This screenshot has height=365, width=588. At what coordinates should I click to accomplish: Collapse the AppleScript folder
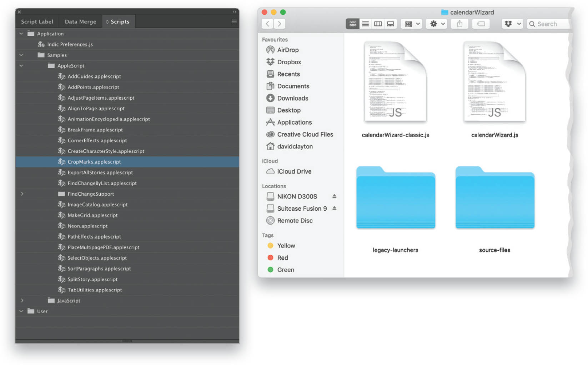point(21,66)
